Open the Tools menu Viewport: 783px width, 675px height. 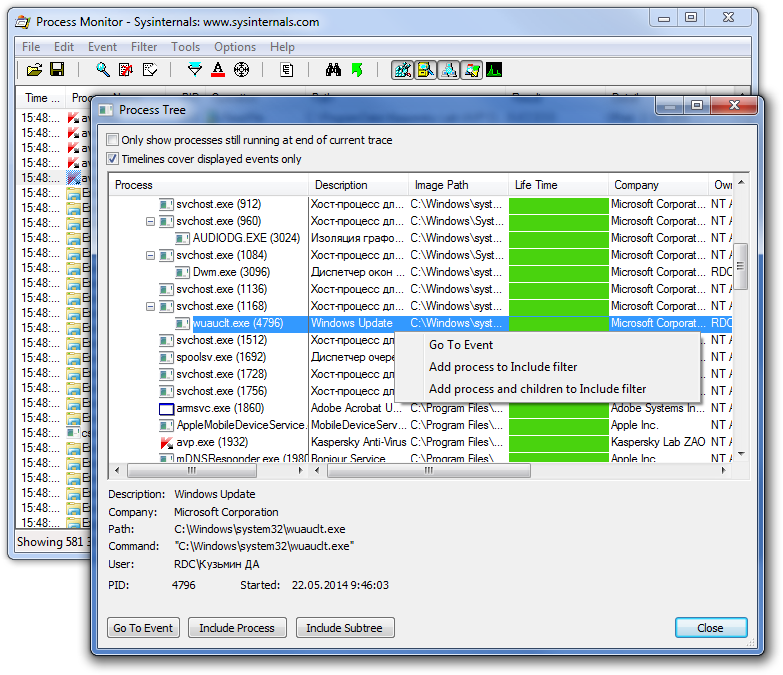click(x=185, y=47)
